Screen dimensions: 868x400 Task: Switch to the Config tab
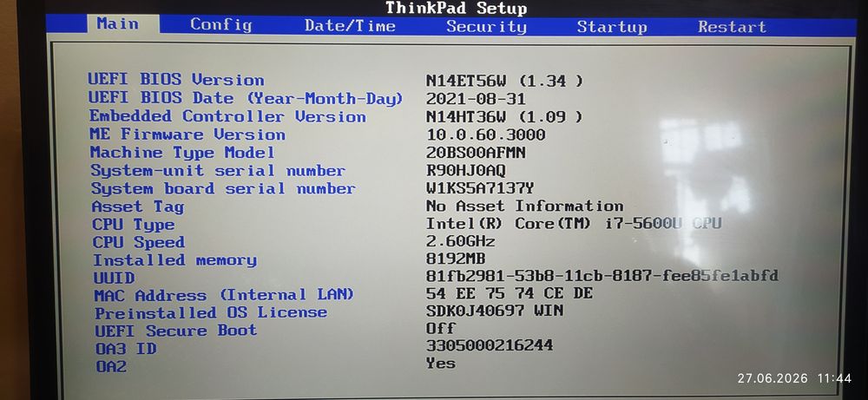[x=220, y=25]
